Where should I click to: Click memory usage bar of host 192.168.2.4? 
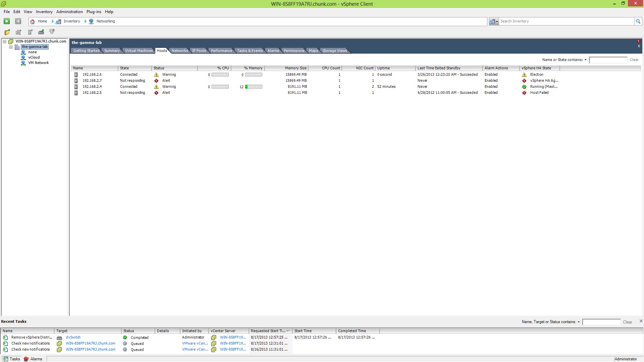pos(254,87)
